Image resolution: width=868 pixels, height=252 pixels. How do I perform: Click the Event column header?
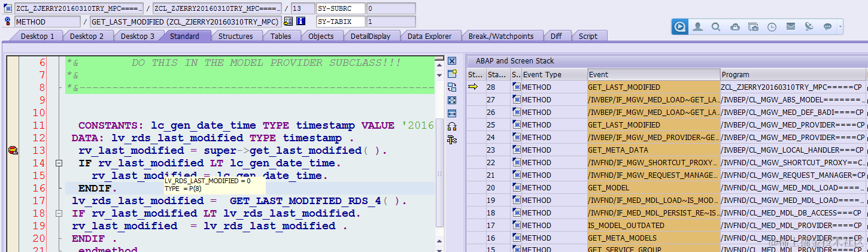click(654, 75)
